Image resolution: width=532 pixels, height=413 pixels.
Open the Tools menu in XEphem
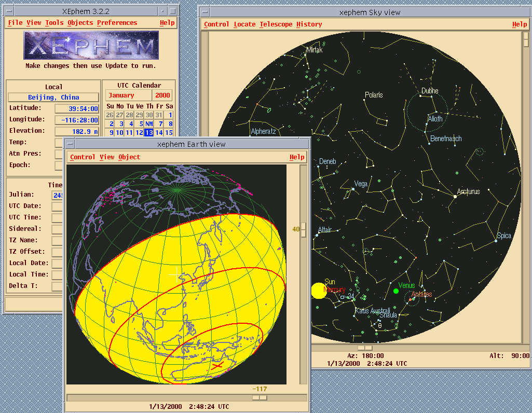point(54,23)
